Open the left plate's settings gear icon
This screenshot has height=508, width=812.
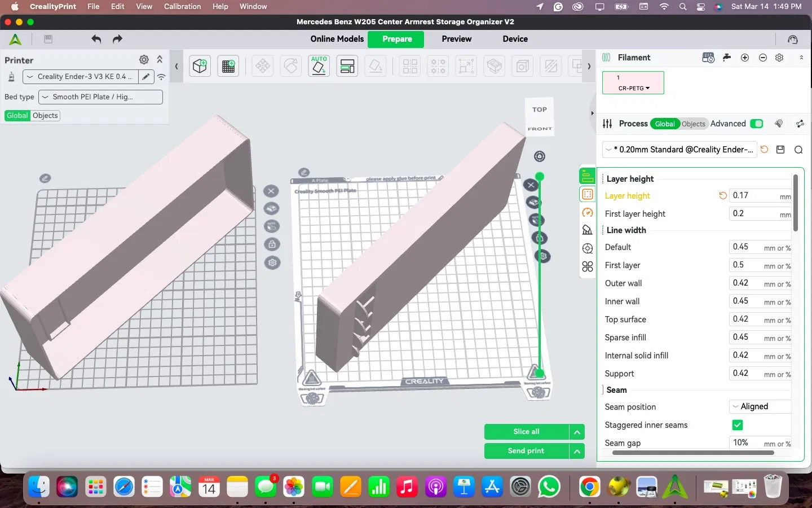272,262
